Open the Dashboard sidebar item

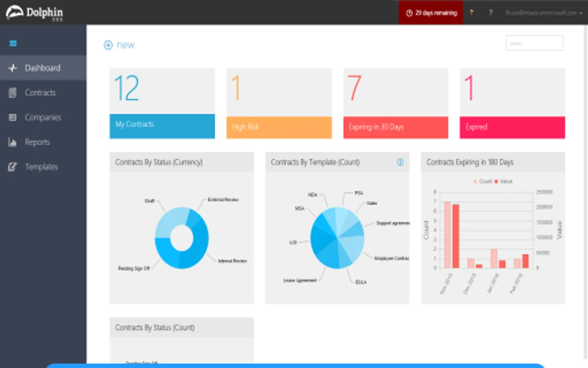43,68
